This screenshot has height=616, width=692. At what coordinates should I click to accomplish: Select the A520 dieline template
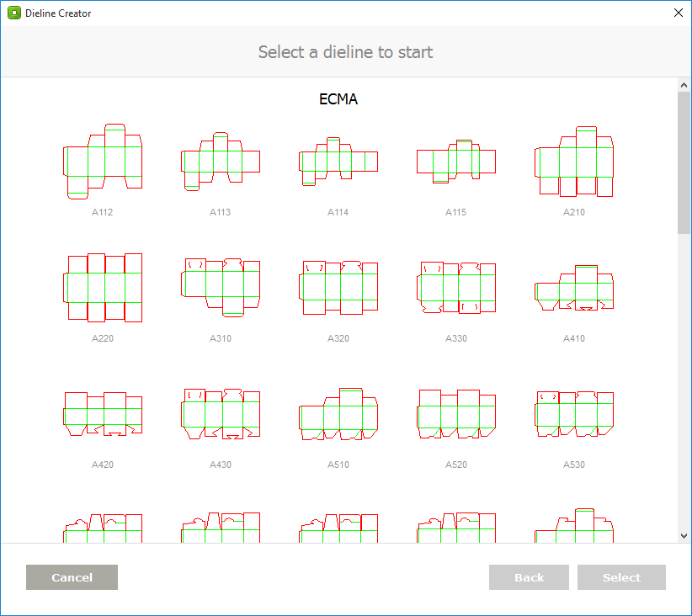456,414
